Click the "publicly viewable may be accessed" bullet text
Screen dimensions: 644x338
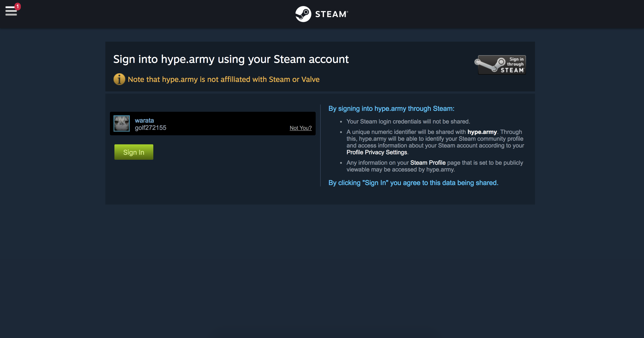(435, 166)
